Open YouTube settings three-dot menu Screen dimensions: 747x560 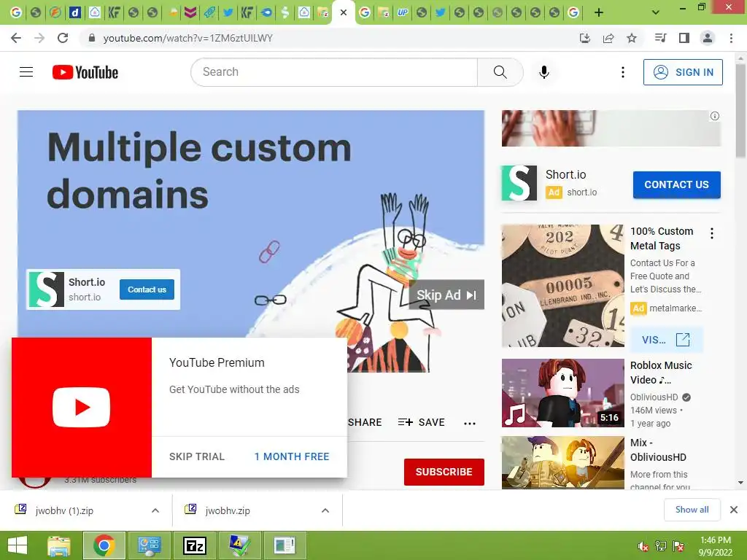click(623, 72)
